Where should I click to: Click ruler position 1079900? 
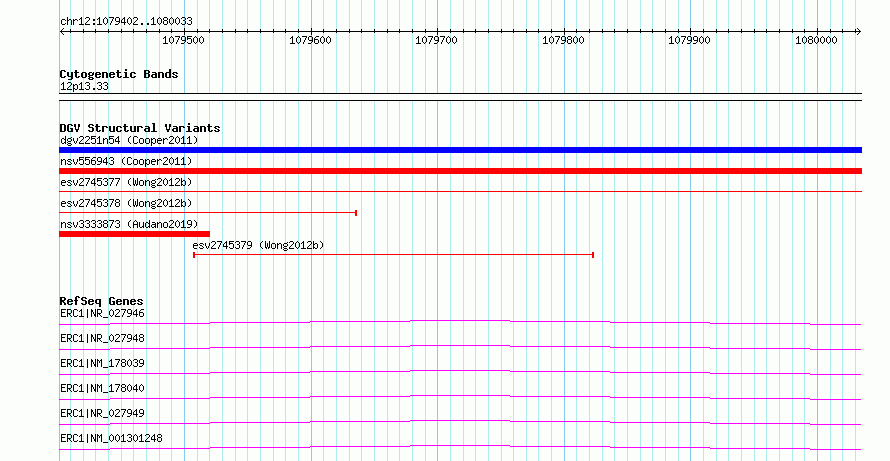click(x=689, y=40)
